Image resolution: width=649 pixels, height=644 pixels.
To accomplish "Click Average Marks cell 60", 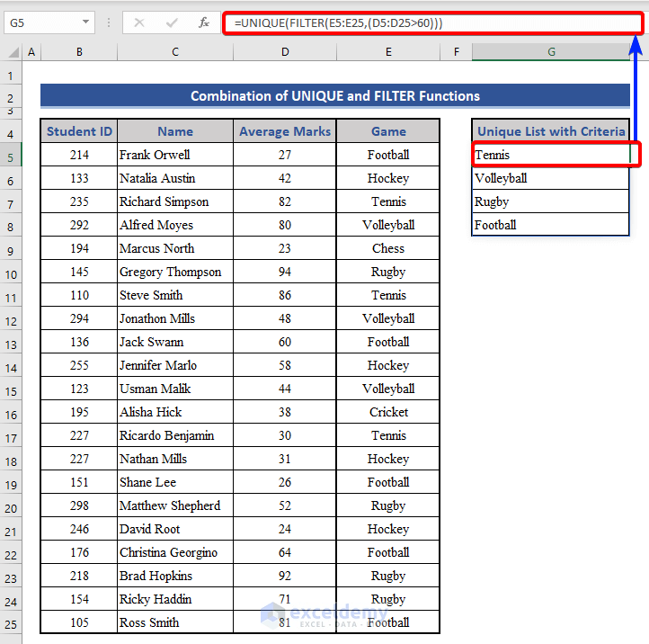I will pos(285,342).
